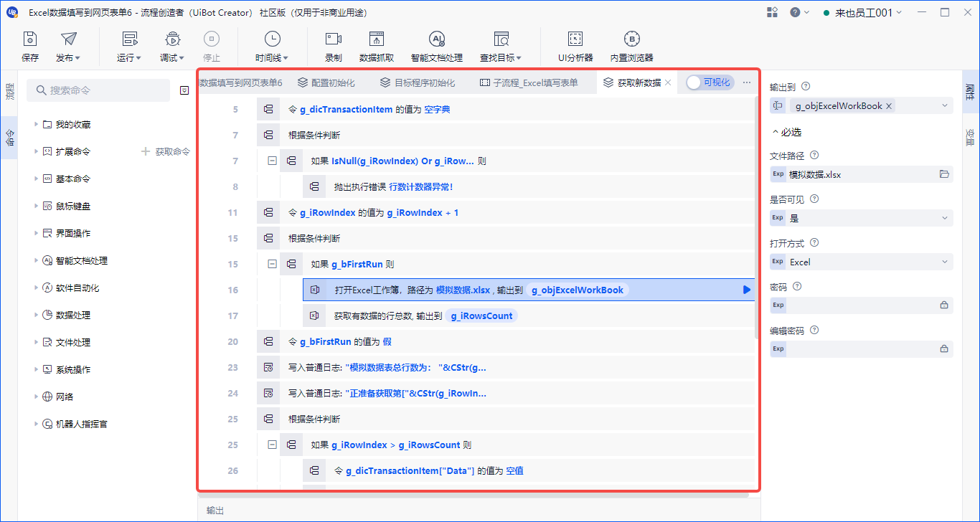Expand 文件处理 in the command tree
Image resolution: width=980 pixels, height=522 pixels.
click(x=36, y=343)
